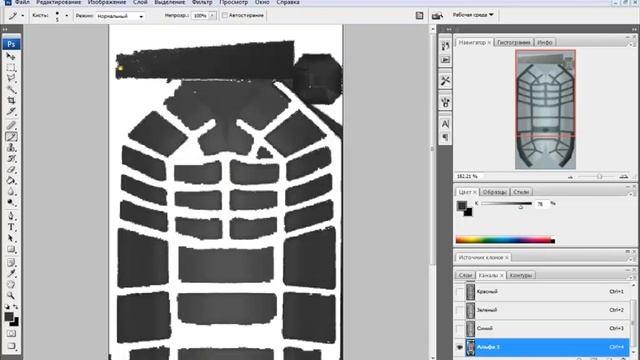Select the Zoom tool in toolbox
Viewport: 640px width, 360px height.
click(x=11, y=296)
